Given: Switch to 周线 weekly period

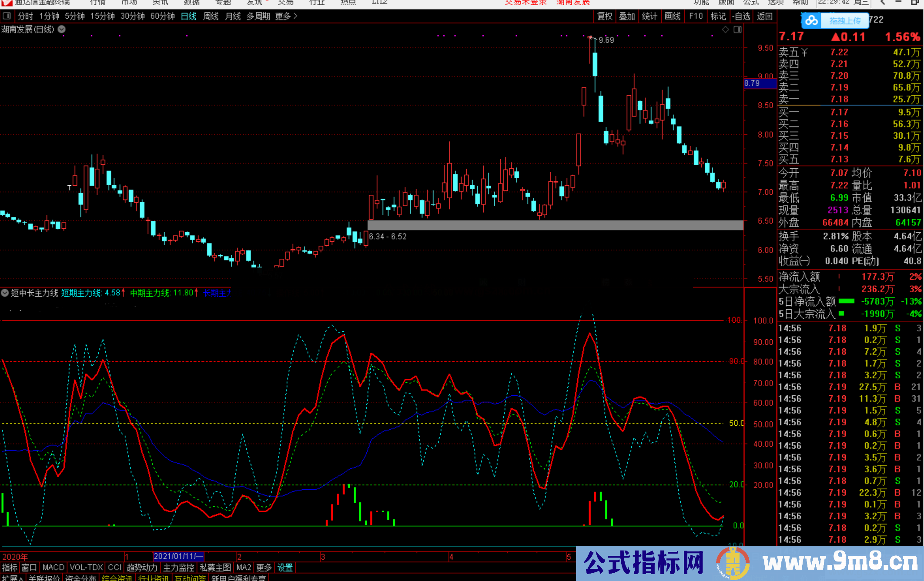Looking at the screenshot, I should point(211,17).
